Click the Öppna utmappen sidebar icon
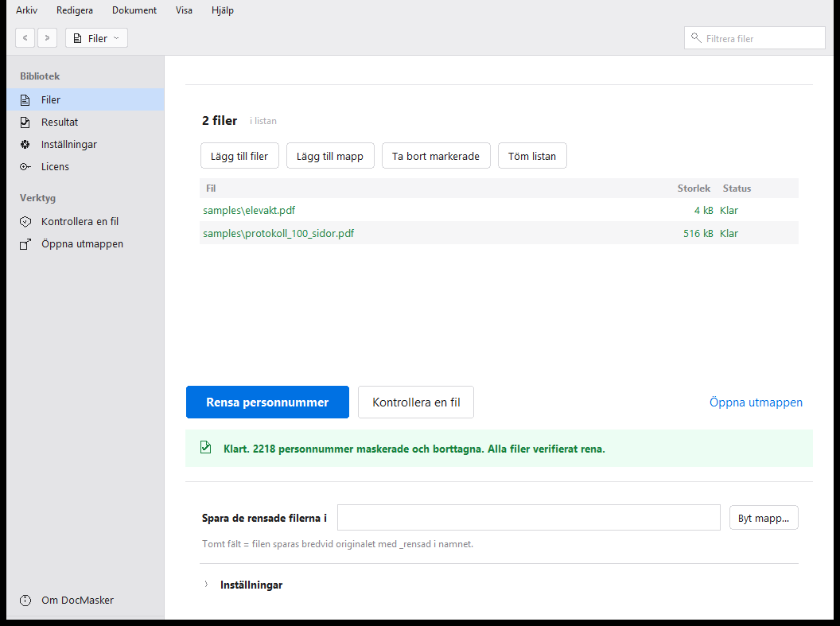Viewport: 840px width, 626px height. [x=25, y=244]
